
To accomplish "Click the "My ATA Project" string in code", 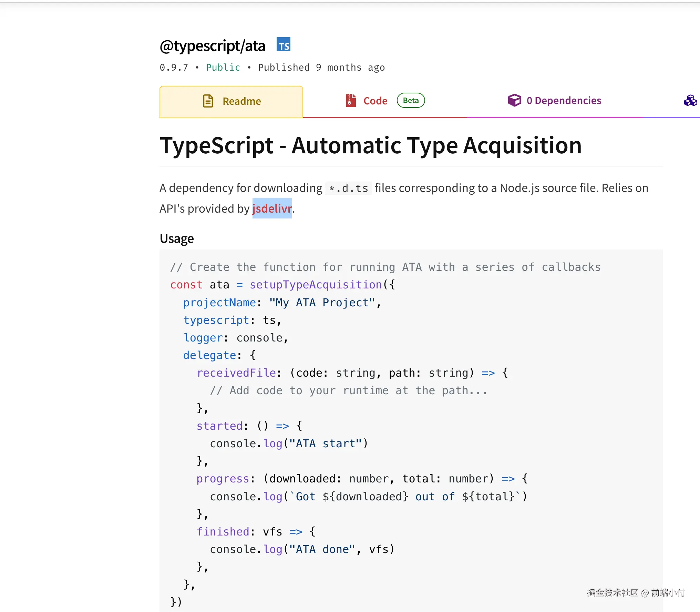I will 322,303.
